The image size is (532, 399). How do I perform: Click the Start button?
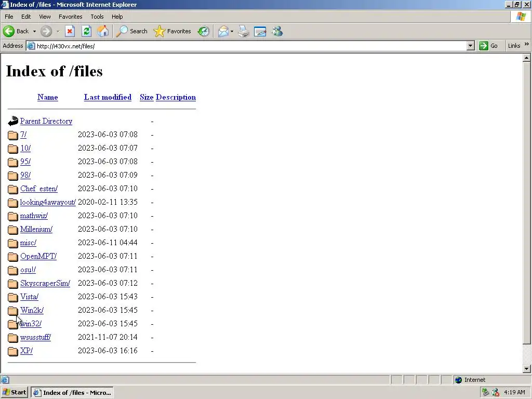point(14,392)
